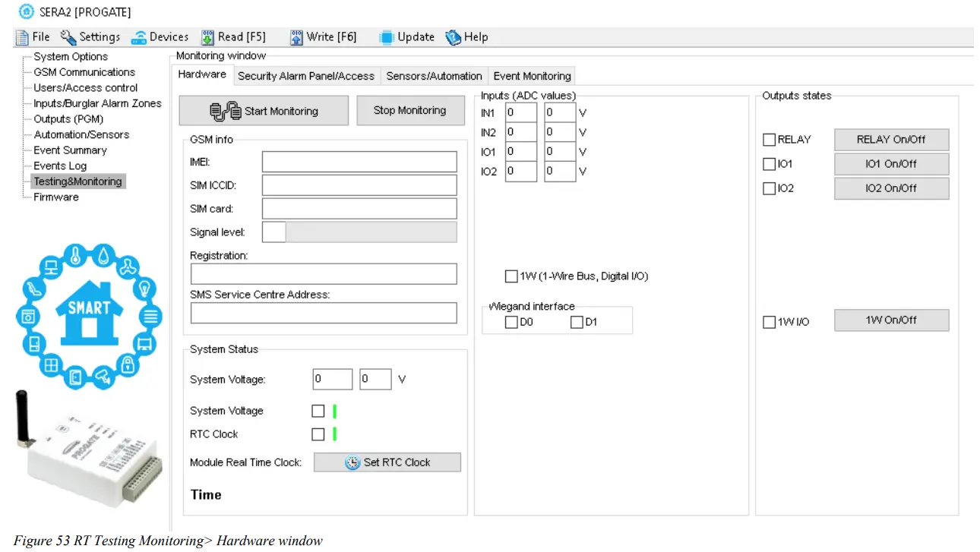980x552 pixels.
Task: Click the Write upload icon
Action: [296, 37]
